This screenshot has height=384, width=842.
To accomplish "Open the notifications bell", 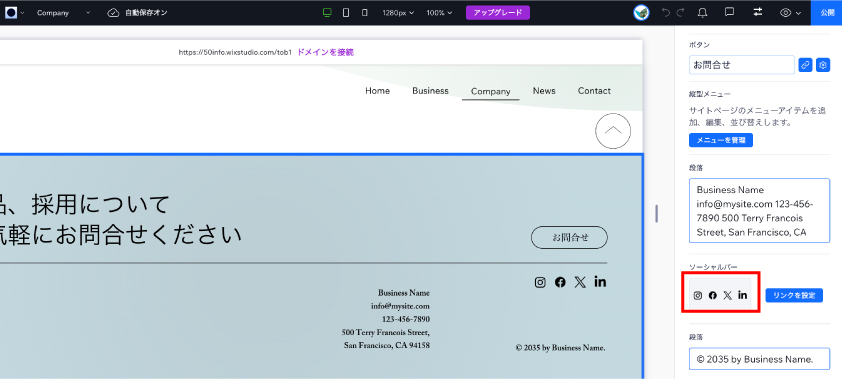I will click(x=702, y=12).
